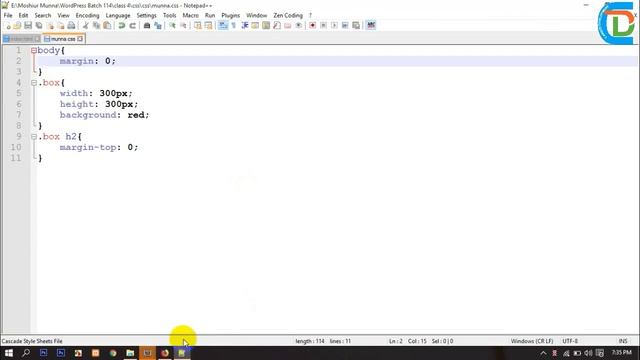
Task: Redo the edit from toolbar
Action: (132, 26)
